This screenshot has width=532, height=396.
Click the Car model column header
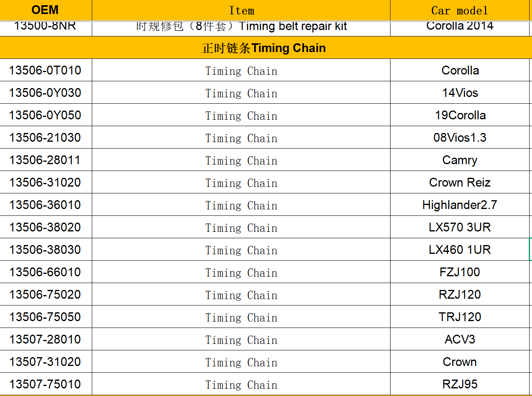(459, 11)
